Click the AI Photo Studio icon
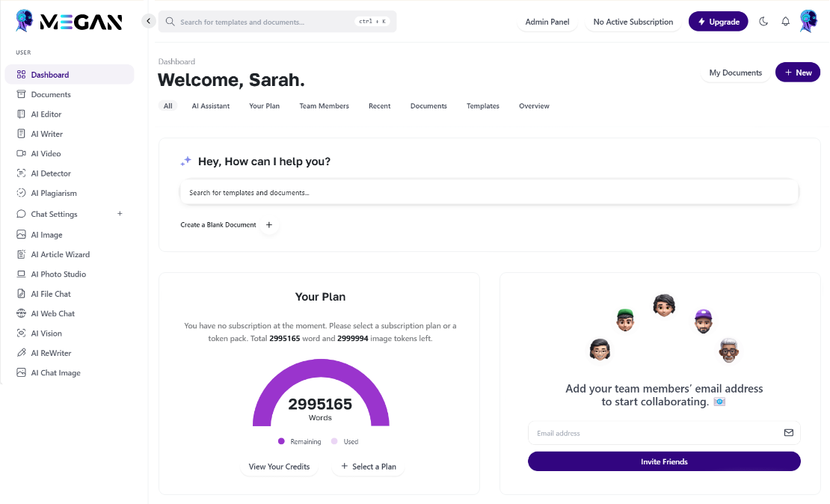Image resolution: width=830 pixels, height=504 pixels. pyautogui.click(x=21, y=274)
